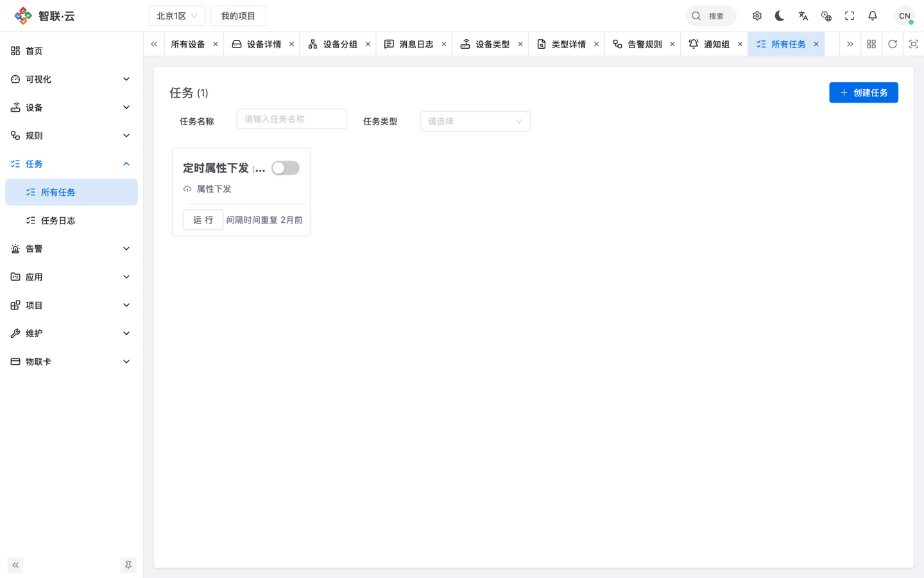Click the CN user avatar
This screenshot has height=578, width=924.
coord(905,16)
